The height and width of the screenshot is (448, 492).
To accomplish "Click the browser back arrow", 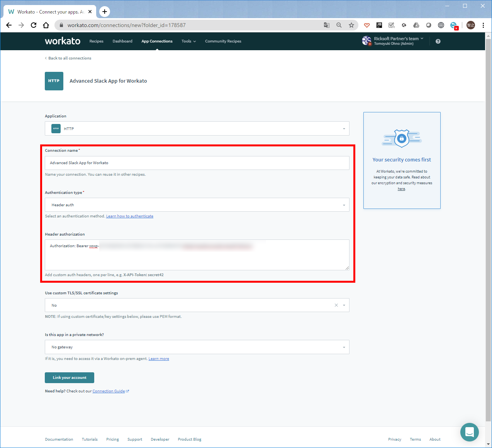I will coord(9,25).
